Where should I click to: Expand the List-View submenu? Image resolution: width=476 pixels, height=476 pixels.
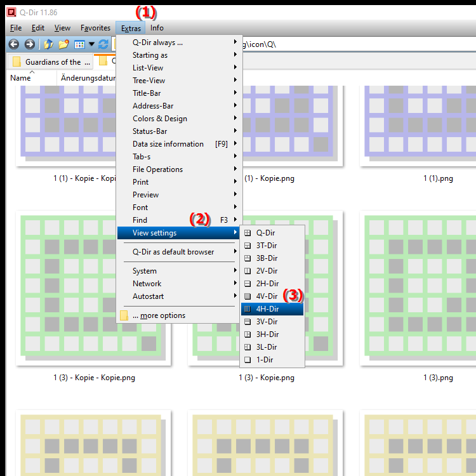coord(180,68)
